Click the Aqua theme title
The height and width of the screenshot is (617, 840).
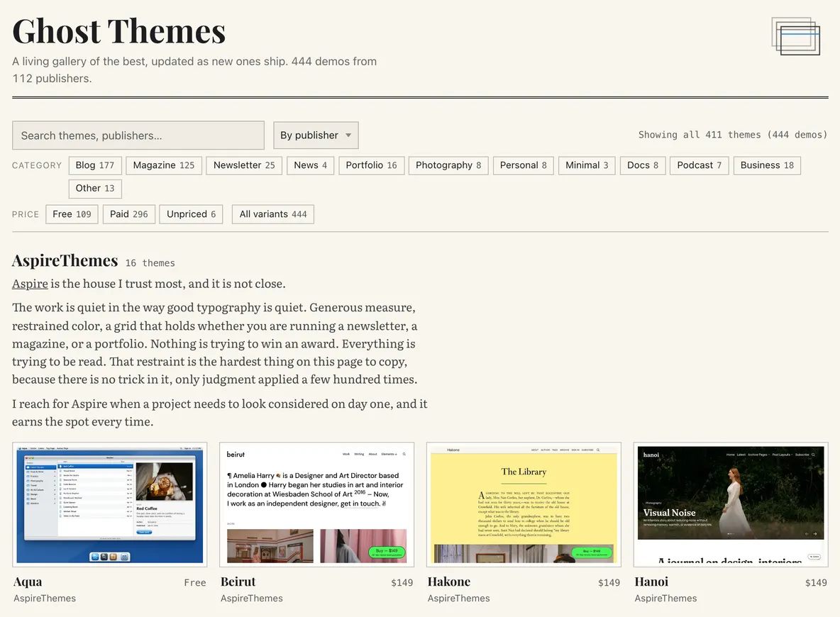point(28,582)
